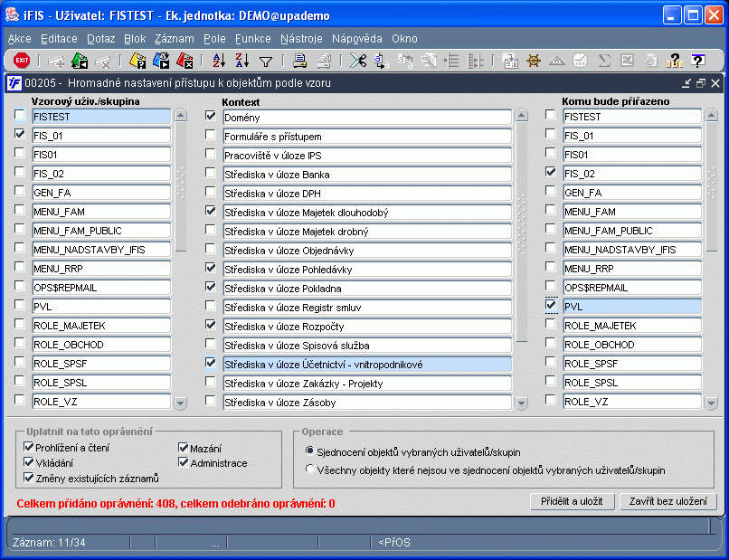Uncheck the Domény context checkbox
Image resolution: width=729 pixels, height=560 pixels.
point(211,116)
